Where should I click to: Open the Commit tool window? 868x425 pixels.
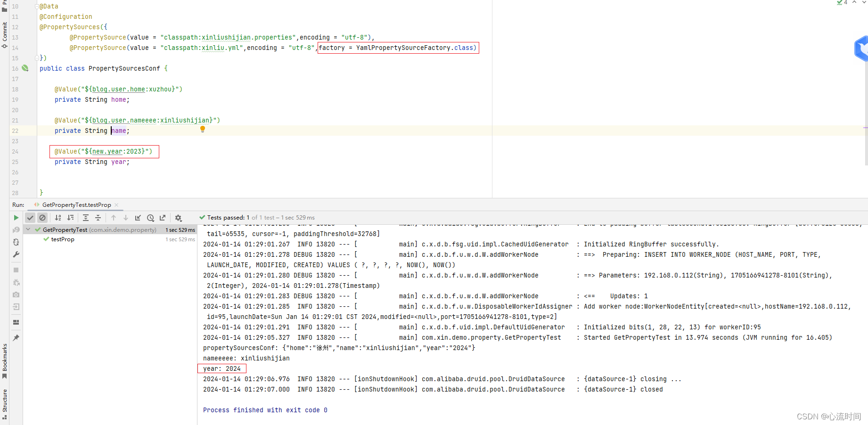(x=4, y=34)
